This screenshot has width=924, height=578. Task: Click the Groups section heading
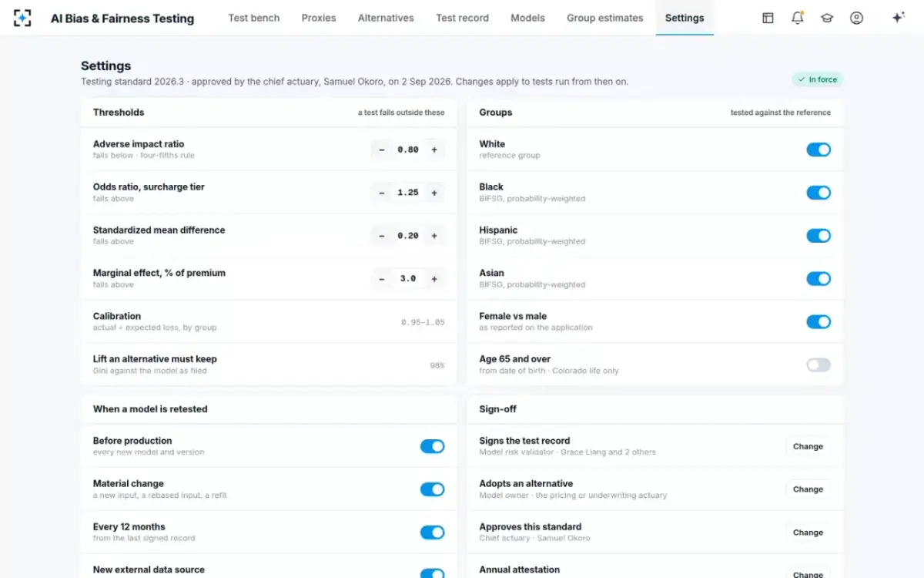click(496, 113)
